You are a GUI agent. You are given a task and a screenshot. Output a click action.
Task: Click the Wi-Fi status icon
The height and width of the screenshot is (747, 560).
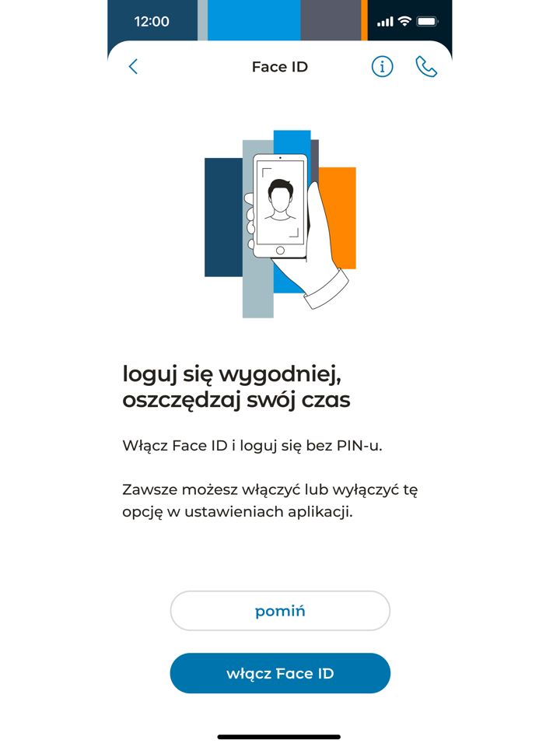404,21
